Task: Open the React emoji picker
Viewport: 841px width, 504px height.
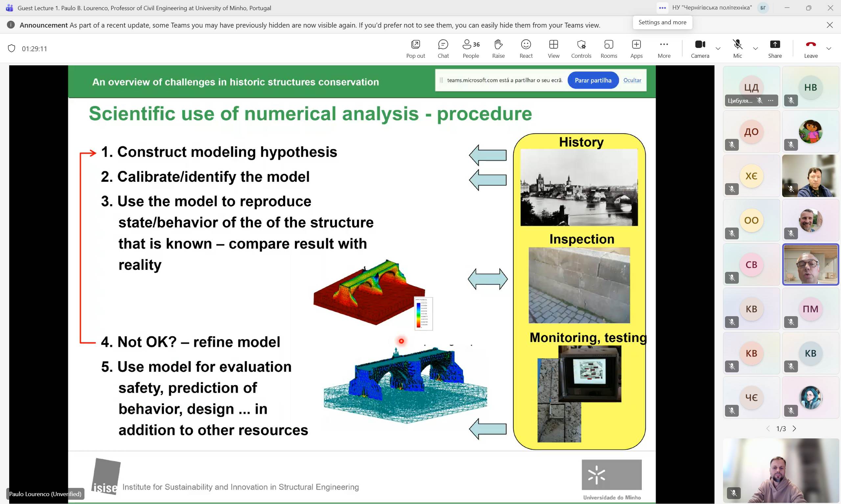Action: tap(526, 49)
